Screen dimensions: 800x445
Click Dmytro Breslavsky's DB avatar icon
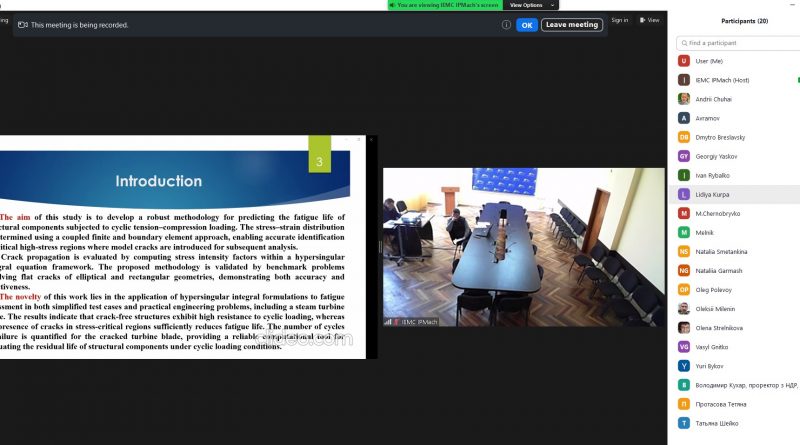684,137
